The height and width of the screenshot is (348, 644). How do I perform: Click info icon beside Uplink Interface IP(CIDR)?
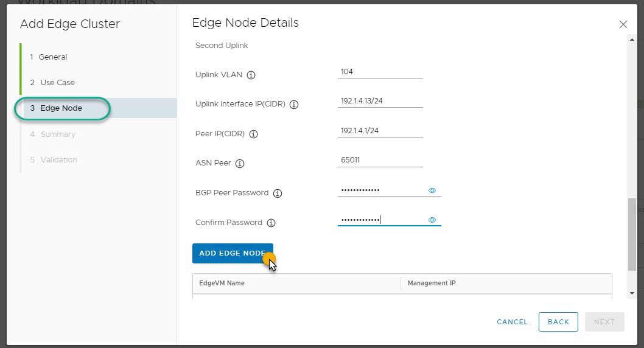click(x=294, y=105)
